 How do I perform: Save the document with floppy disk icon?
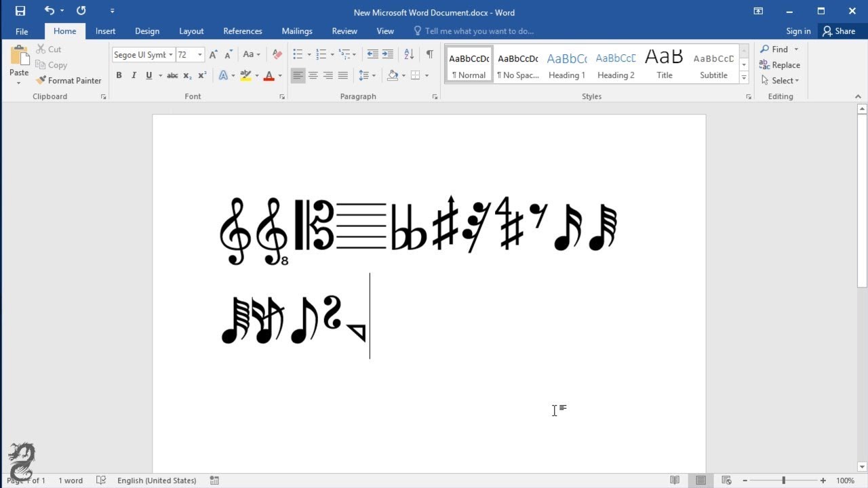(x=20, y=11)
